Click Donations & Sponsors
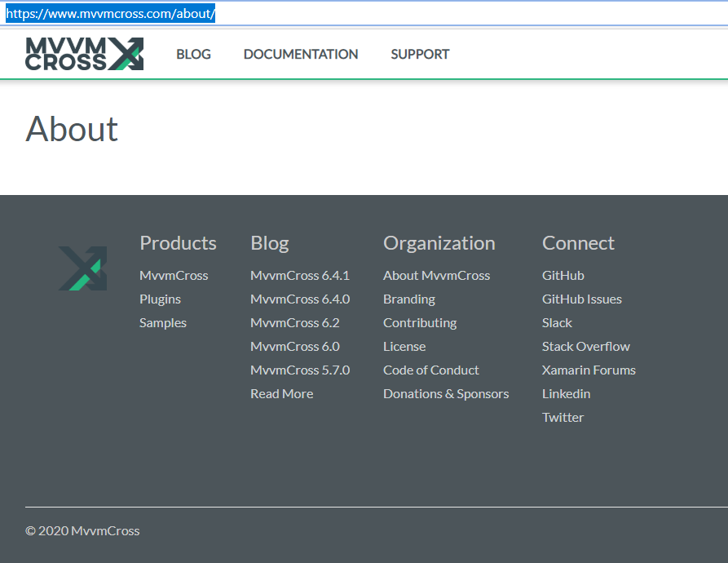This screenshot has width=728, height=563. coord(446,393)
